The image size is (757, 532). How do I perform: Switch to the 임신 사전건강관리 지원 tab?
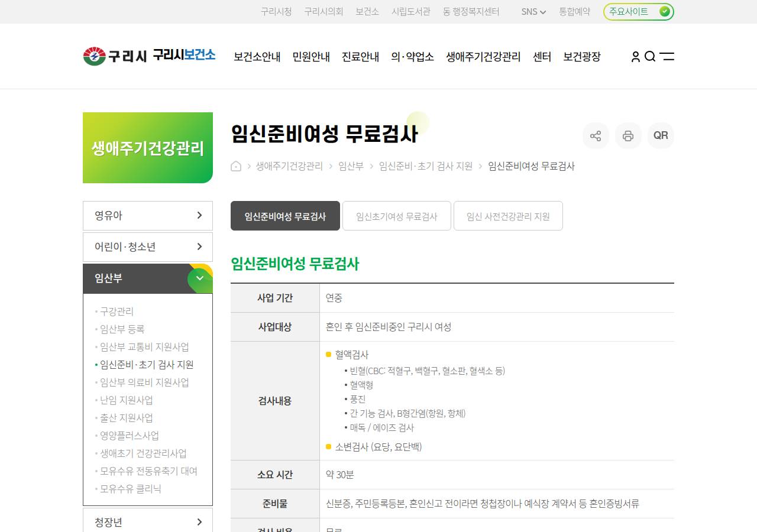click(x=508, y=216)
